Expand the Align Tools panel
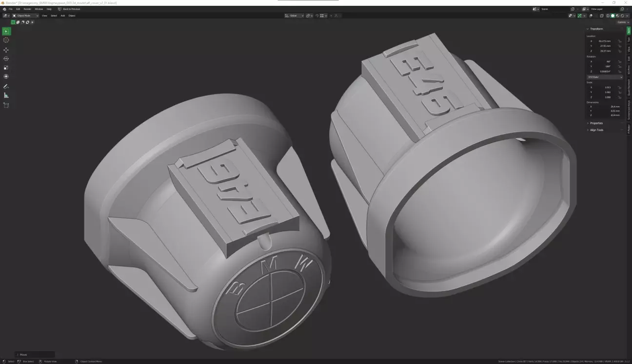This screenshot has width=632, height=364. [596, 130]
